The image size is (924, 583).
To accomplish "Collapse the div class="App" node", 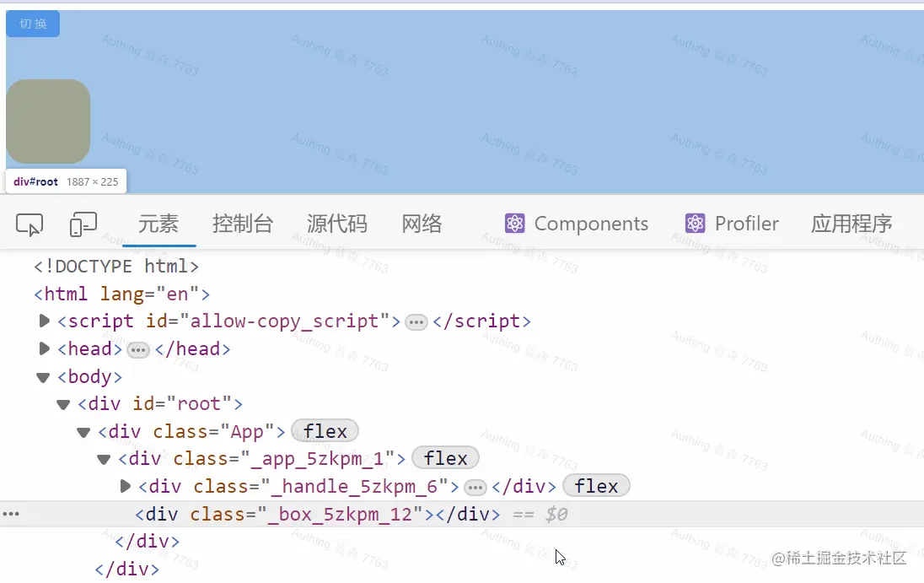I will coord(83,432).
